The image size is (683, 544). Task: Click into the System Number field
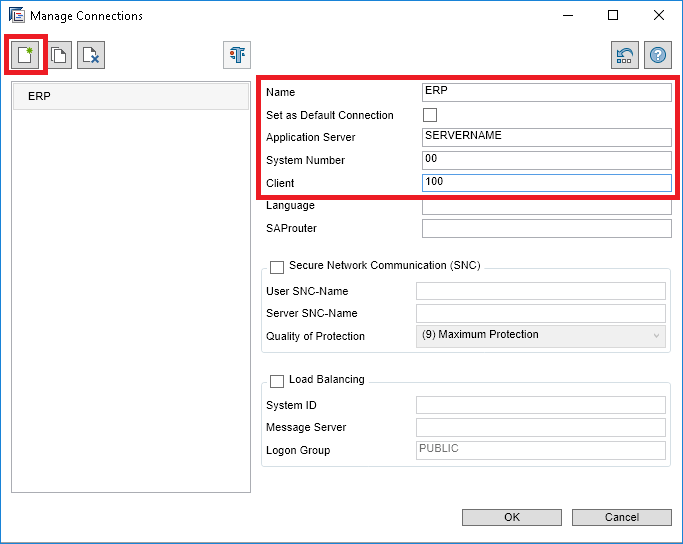(x=546, y=160)
